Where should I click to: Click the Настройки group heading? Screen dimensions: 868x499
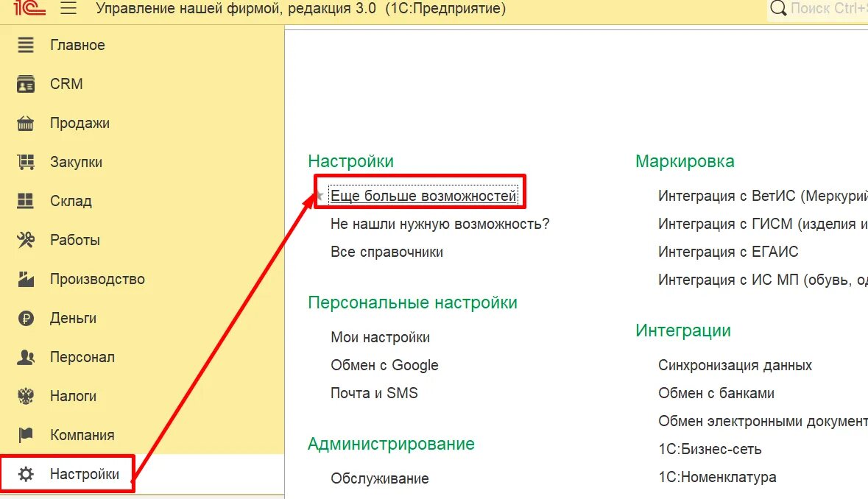pos(351,161)
